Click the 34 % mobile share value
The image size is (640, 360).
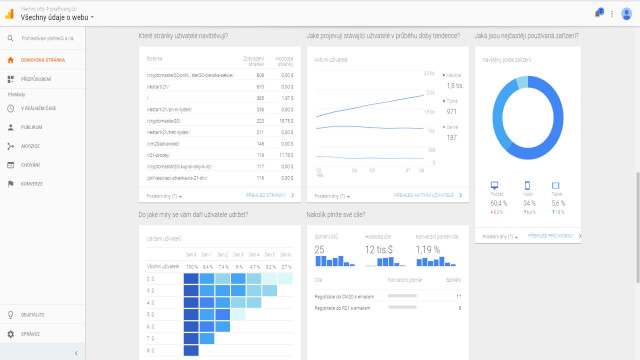point(529,203)
